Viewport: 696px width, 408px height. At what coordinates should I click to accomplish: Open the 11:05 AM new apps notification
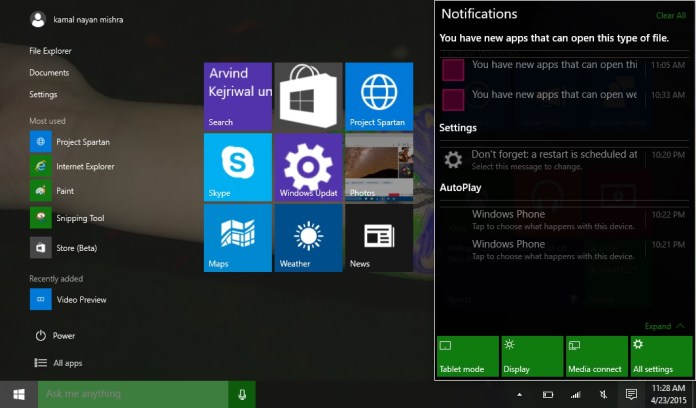coord(564,69)
